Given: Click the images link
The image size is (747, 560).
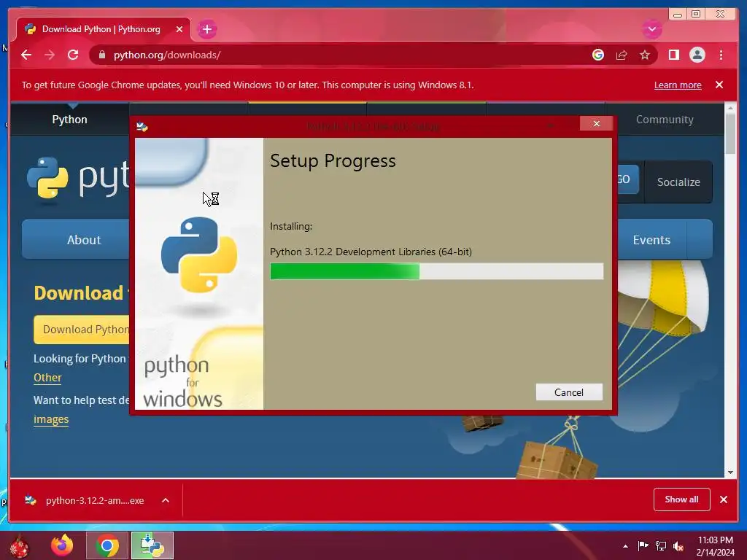Looking at the screenshot, I should (51, 419).
